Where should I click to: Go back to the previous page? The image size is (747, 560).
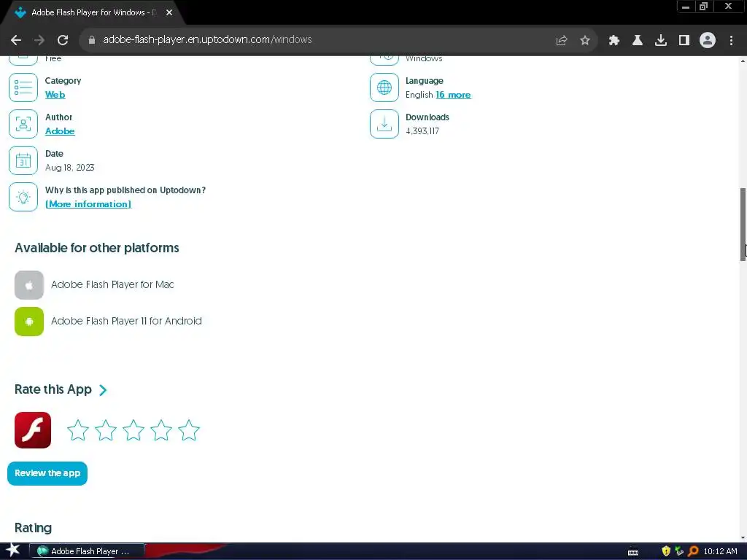(x=16, y=40)
